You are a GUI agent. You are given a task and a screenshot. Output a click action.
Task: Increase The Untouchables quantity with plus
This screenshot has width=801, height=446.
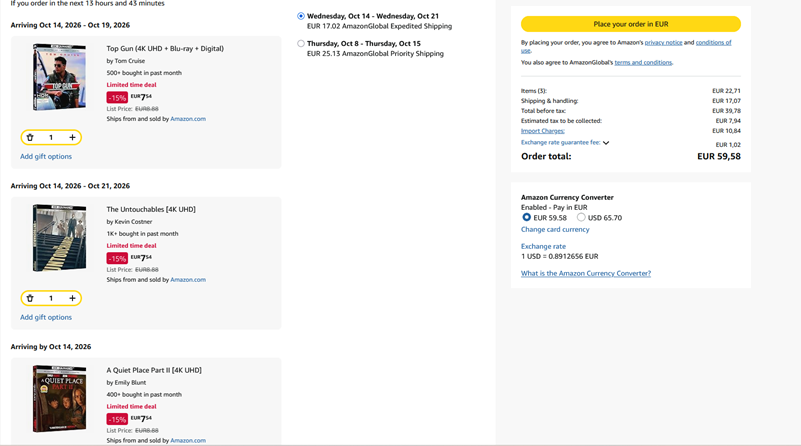coord(73,298)
